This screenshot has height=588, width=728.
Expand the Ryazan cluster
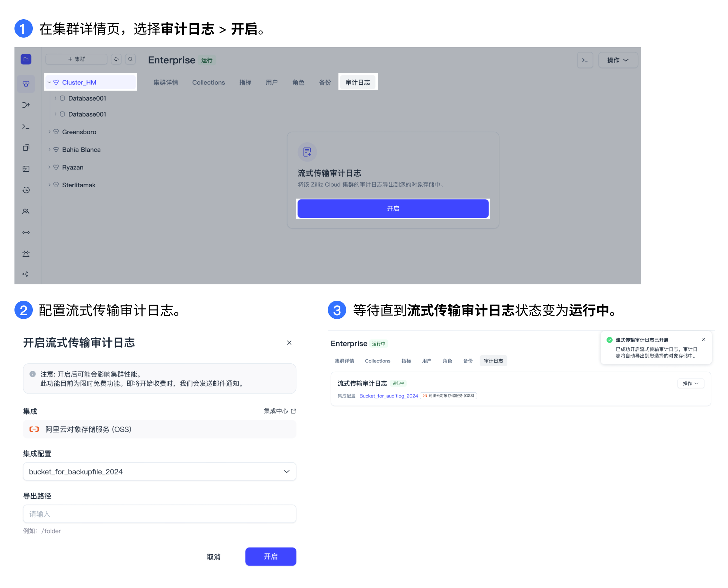click(49, 167)
